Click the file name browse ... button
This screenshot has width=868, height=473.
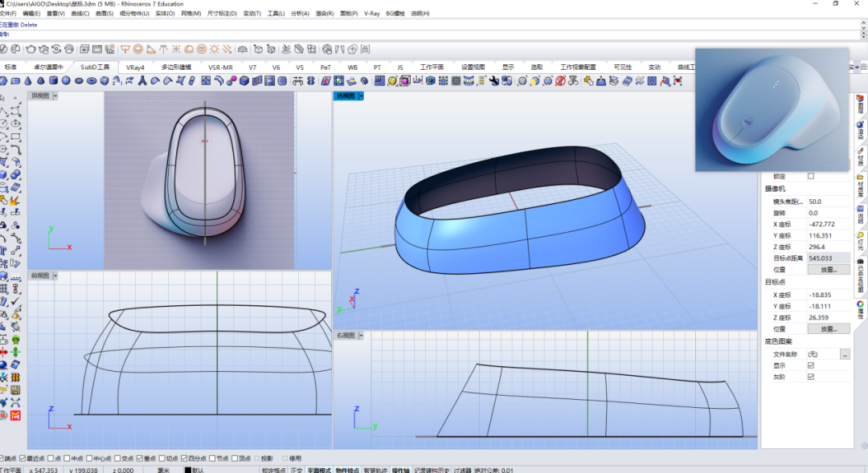845,354
